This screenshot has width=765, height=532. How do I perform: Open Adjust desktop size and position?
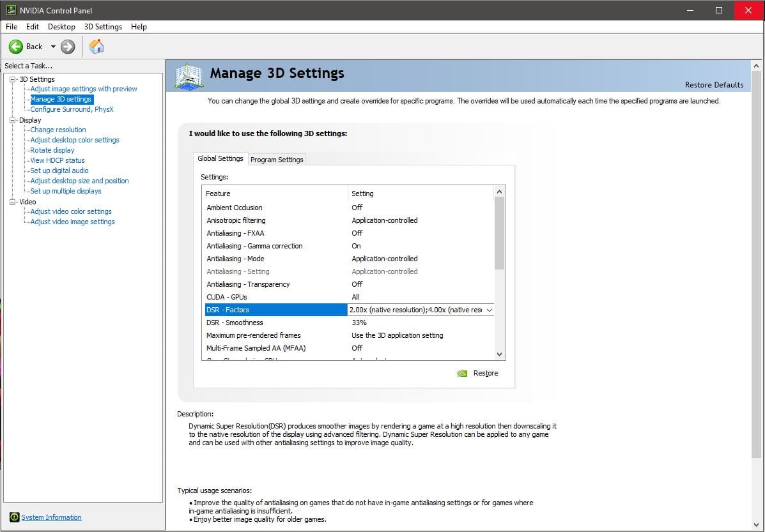tap(79, 181)
